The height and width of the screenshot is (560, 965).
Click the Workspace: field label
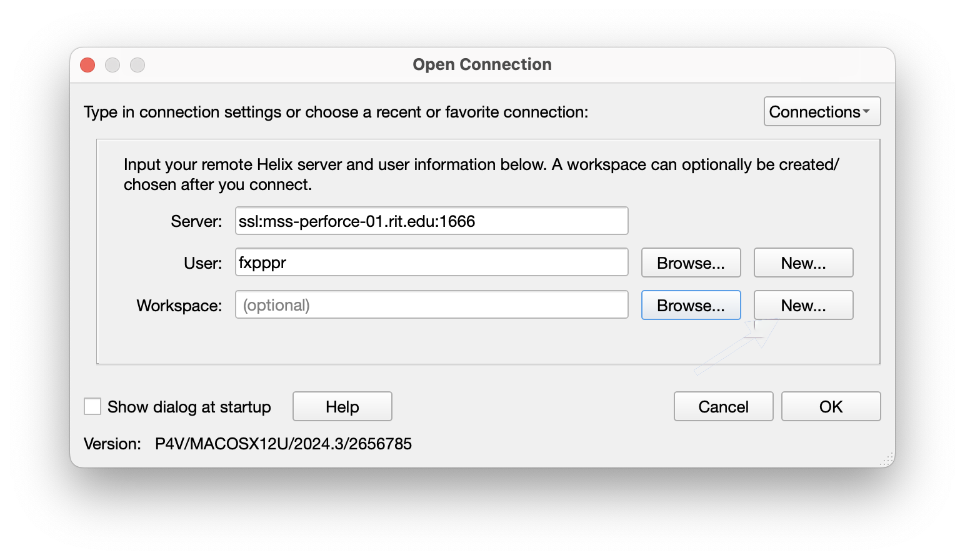179,306
